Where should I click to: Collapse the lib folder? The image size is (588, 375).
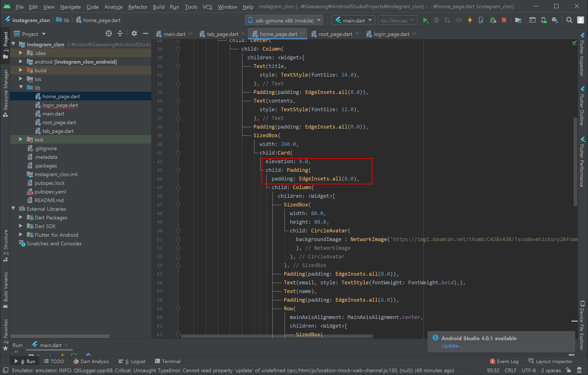pyautogui.click(x=21, y=87)
